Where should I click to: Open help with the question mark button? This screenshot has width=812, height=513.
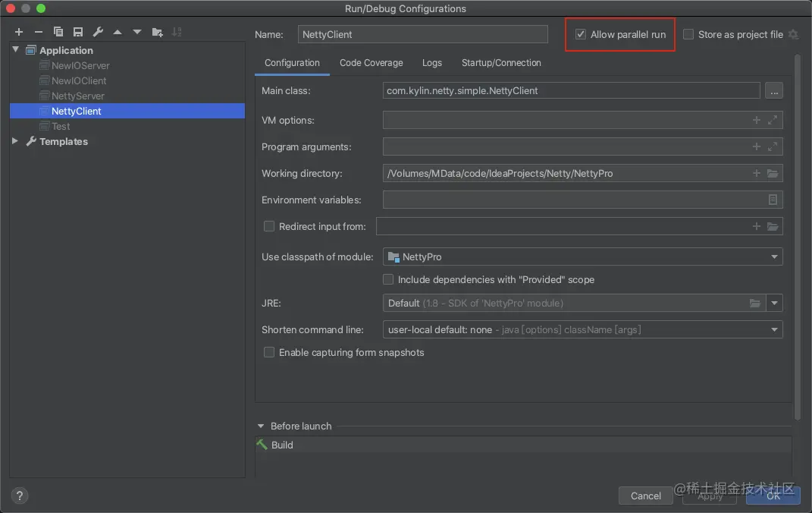point(20,496)
